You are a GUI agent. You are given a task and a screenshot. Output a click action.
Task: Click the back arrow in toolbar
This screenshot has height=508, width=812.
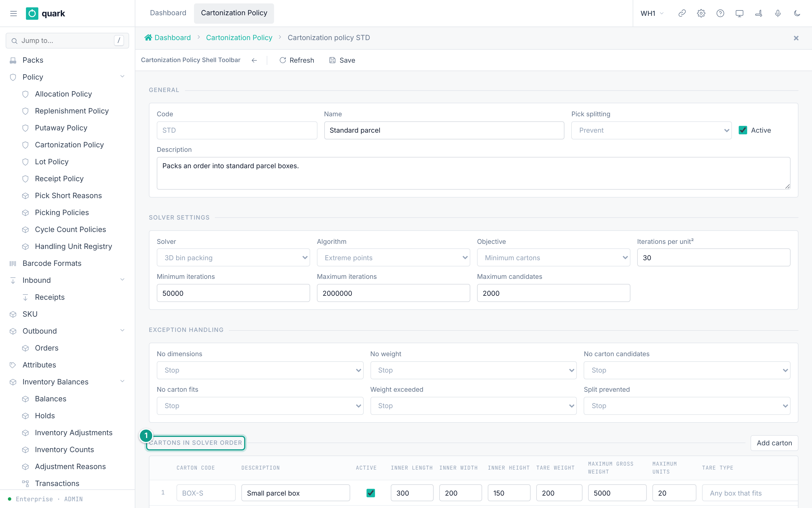pyautogui.click(x=254, y=60)
